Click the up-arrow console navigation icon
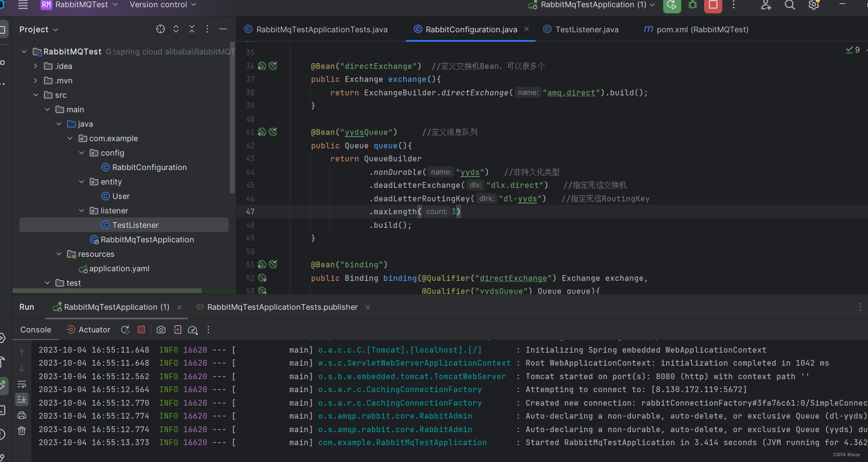The width and height of the screenshot is (868, 462). [x=22, y=353]
